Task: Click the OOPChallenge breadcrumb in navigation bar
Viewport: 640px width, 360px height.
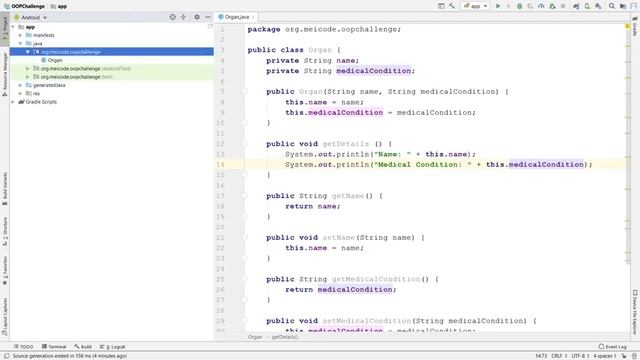Action: (24, 6)
